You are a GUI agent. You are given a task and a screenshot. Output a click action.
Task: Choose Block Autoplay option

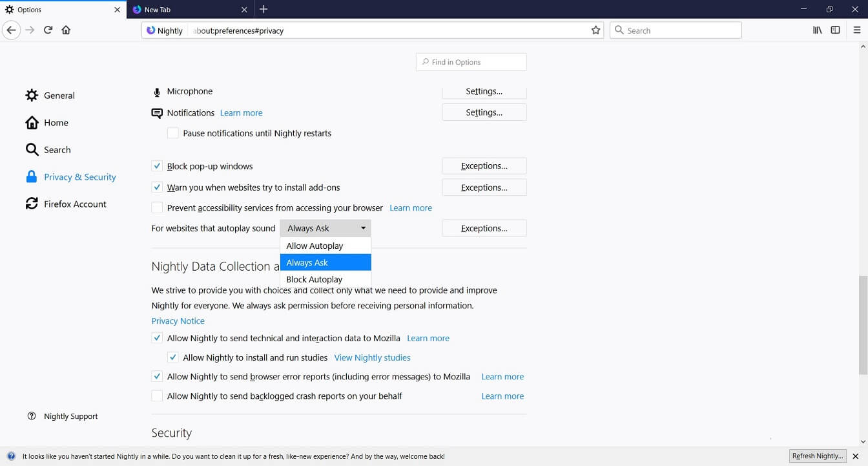pyautogui.click(x=325, y=279)
